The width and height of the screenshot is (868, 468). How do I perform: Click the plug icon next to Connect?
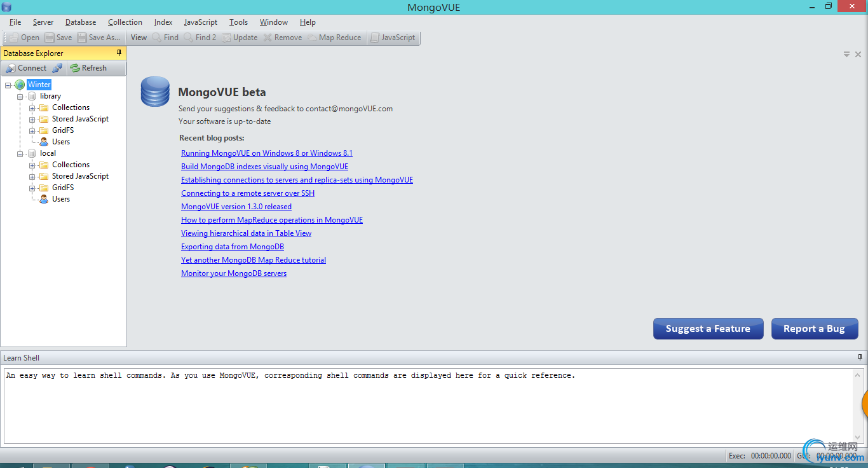click(x=57, y=68)
